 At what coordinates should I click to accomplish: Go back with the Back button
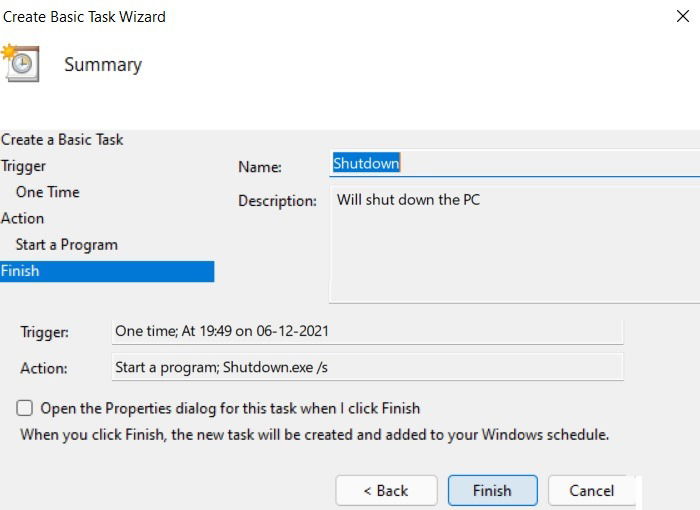(386, 490)
